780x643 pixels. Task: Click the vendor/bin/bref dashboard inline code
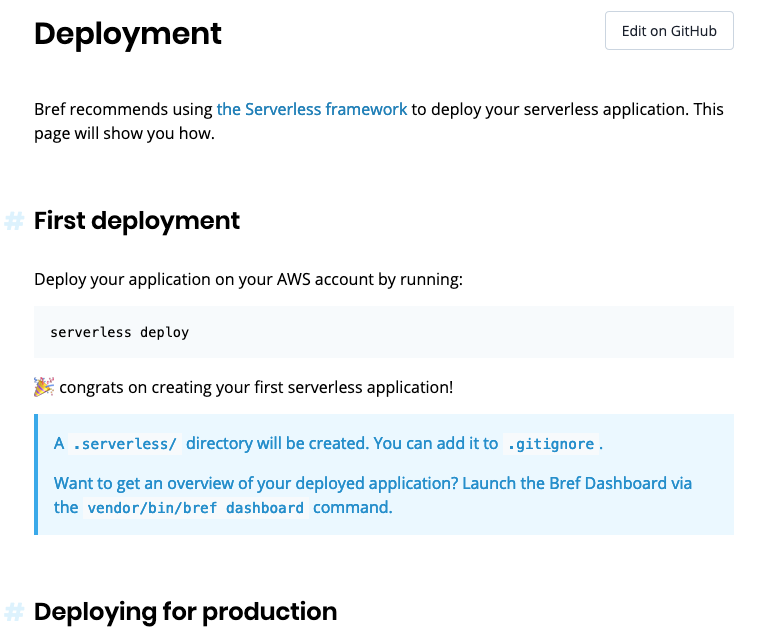tap(195, 508)
